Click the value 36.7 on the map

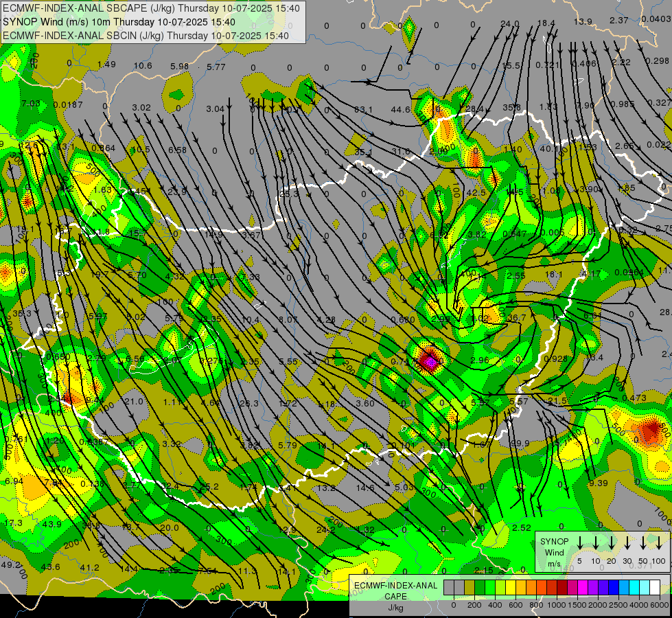pyautogui.click(x=516, y=318)
